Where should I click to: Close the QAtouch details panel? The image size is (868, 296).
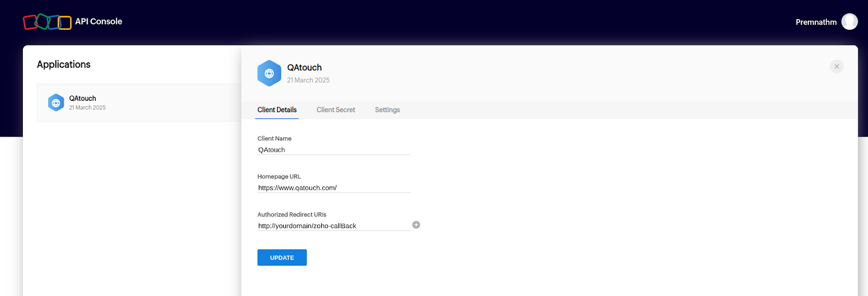click(x=837, y=66)
